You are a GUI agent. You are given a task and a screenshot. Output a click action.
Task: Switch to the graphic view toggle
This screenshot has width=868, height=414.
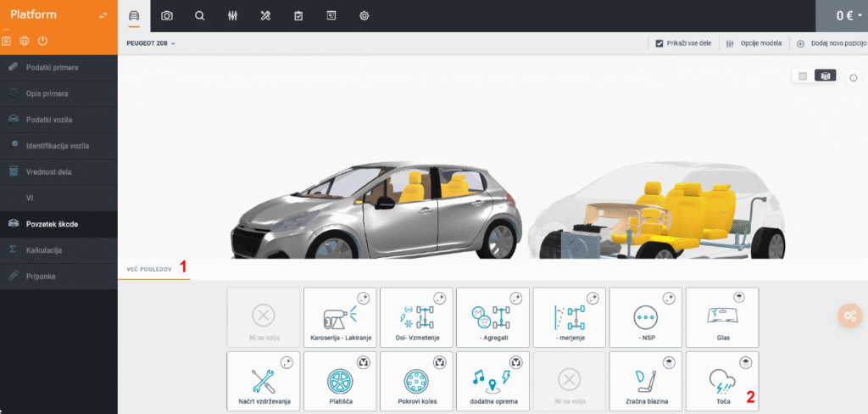click(825, 76)
